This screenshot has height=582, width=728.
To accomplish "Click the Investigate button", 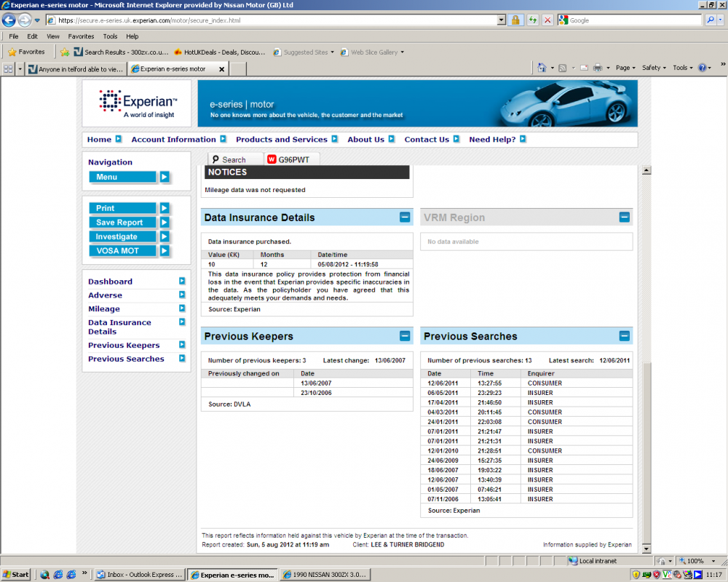I will (122, 236).
